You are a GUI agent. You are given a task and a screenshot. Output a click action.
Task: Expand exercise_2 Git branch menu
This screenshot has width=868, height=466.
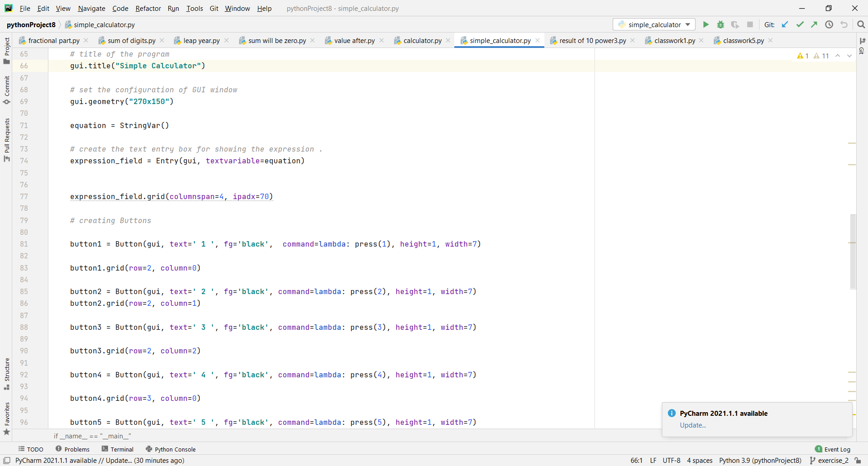click(830, 461)
